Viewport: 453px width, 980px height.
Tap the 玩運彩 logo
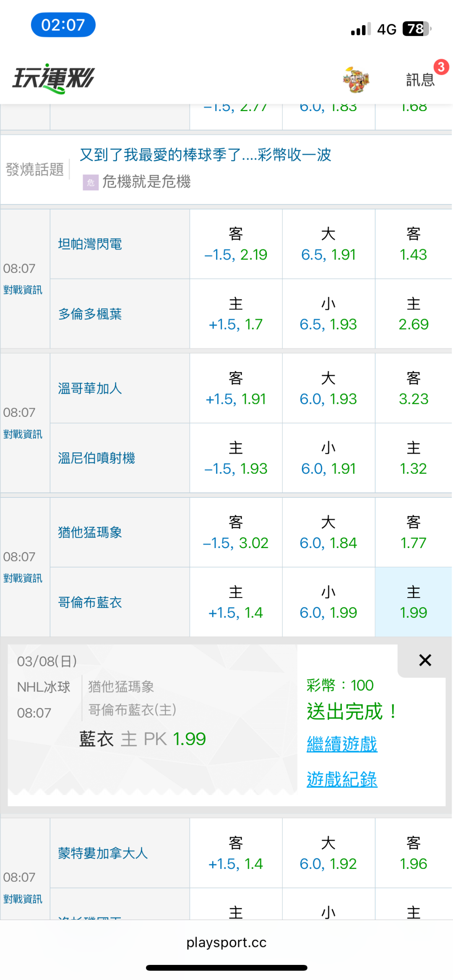[54, 78]
